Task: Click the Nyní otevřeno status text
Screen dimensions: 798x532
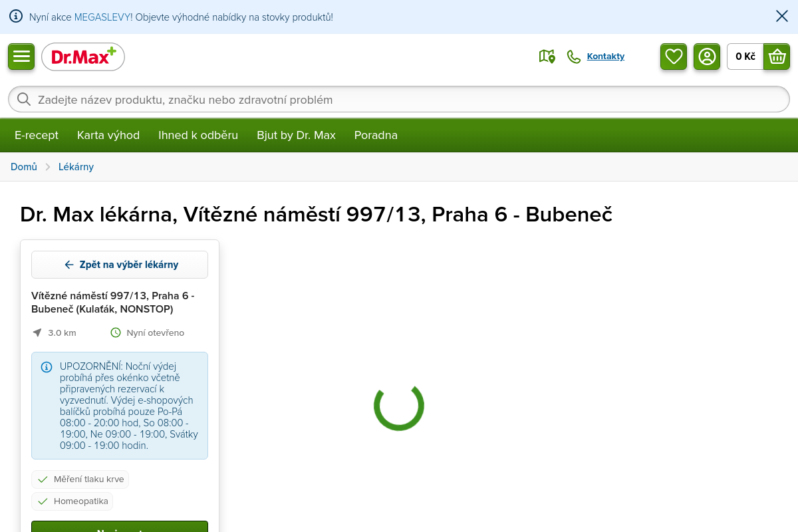Action: coord(156,332)
